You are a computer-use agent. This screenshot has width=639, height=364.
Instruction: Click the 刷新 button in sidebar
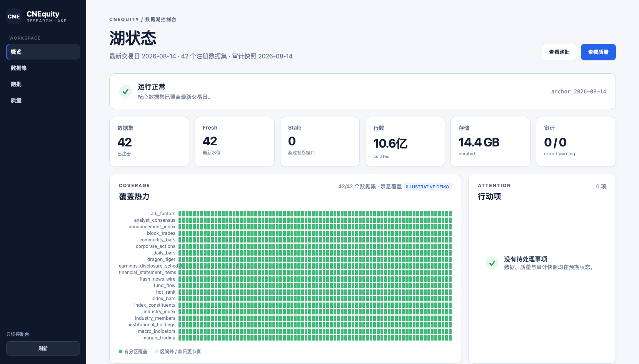click(x=43, y=349)
